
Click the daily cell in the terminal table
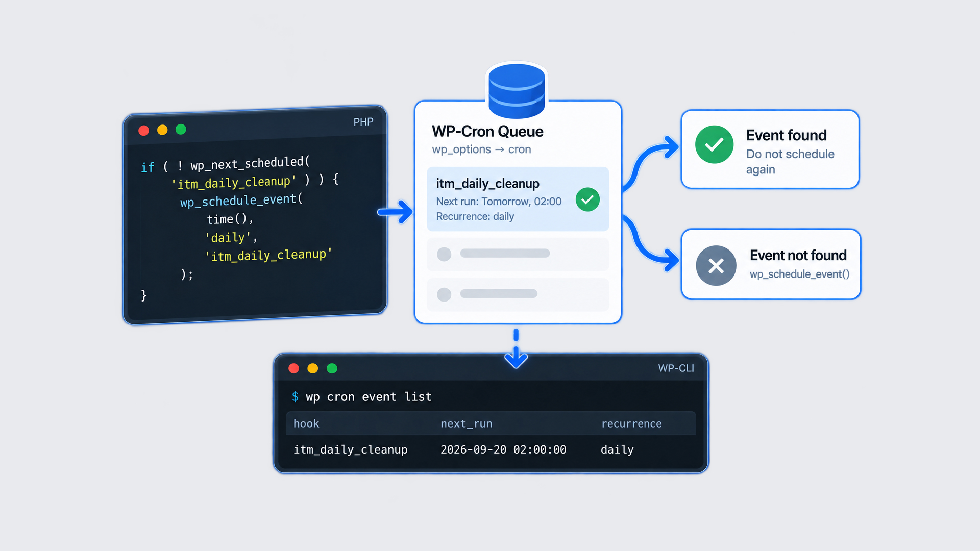point(617,449)
